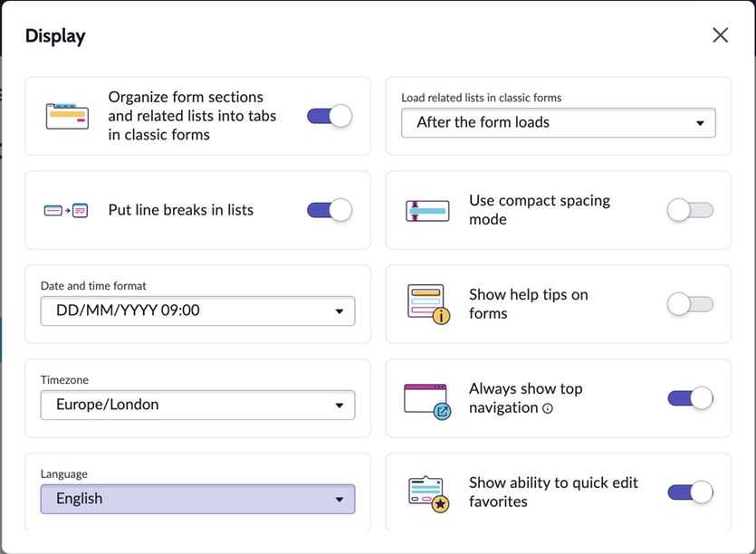Click info icon next to navigation label

pyautogui.click(x=547, y=408)
